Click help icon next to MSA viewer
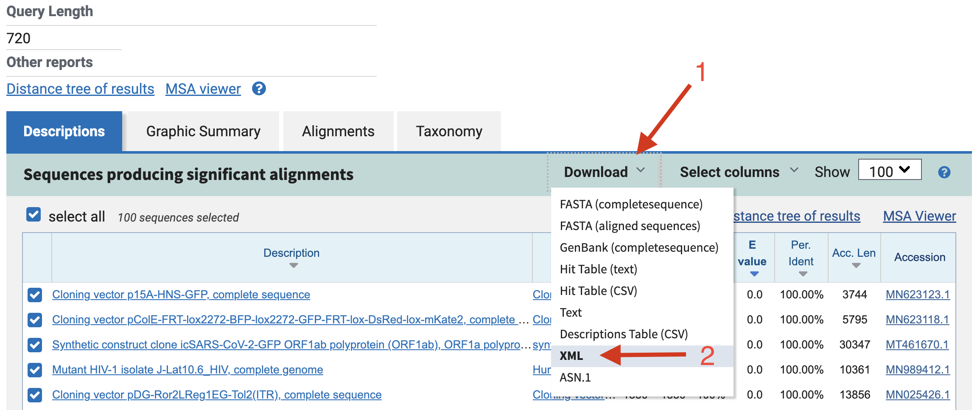 [x=259, y=89]
